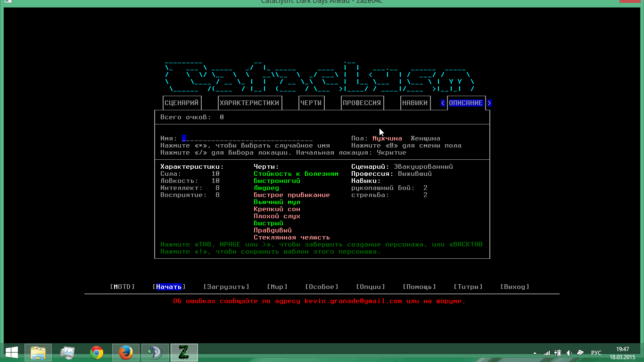
Task: Show hidden system tray icons
Action: click(x=535, y=353)
